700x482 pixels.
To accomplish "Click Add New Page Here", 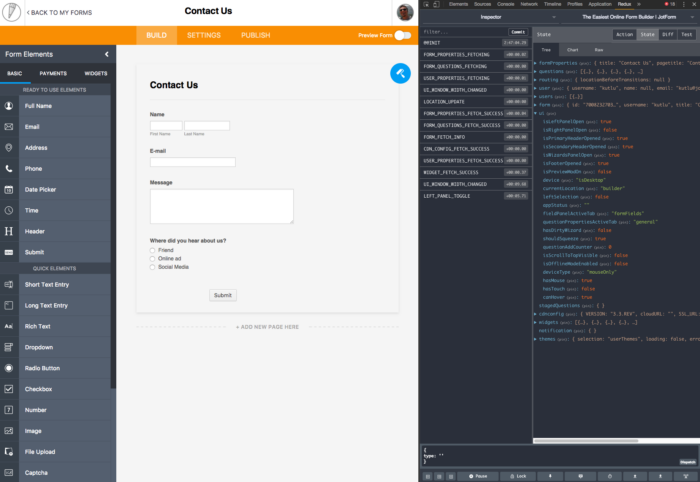I will click(267, 327).
